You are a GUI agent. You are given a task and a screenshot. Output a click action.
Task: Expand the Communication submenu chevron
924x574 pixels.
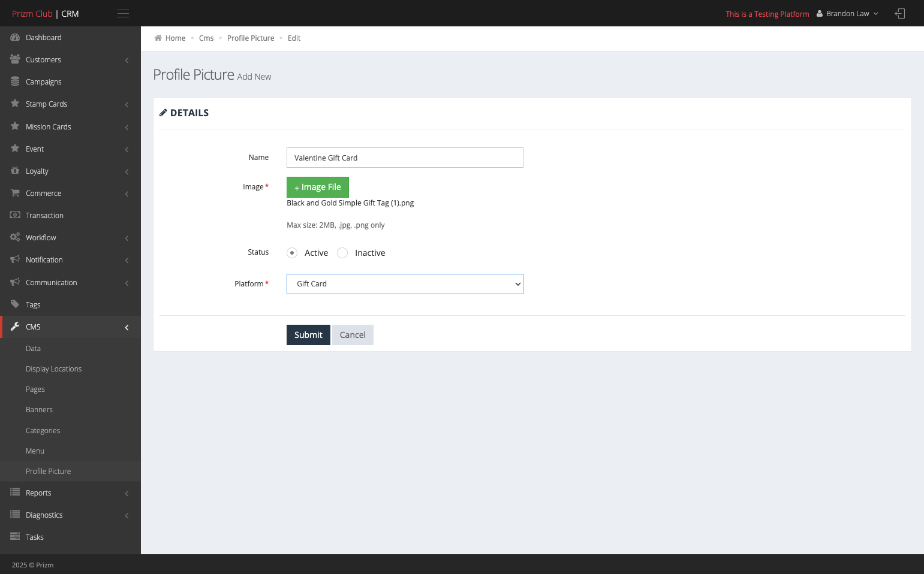click(127, 283)
